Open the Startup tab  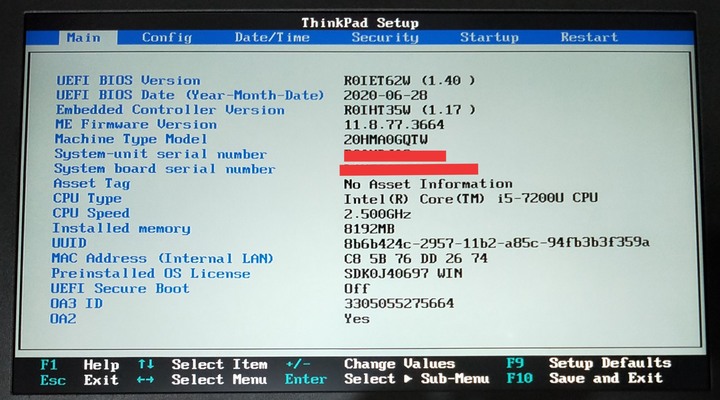(489, 37)
